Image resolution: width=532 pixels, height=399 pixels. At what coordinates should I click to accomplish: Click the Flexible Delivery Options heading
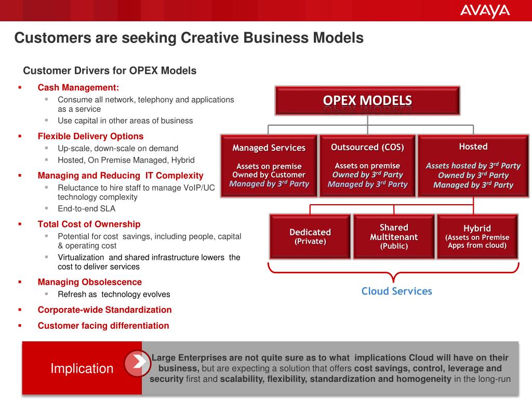coord(90,136)
